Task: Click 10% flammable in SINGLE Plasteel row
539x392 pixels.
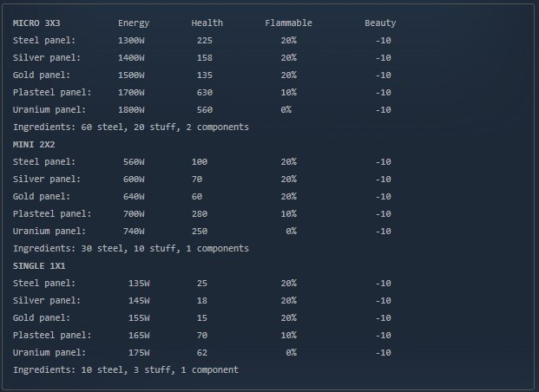Action: [x=289, y=336]
